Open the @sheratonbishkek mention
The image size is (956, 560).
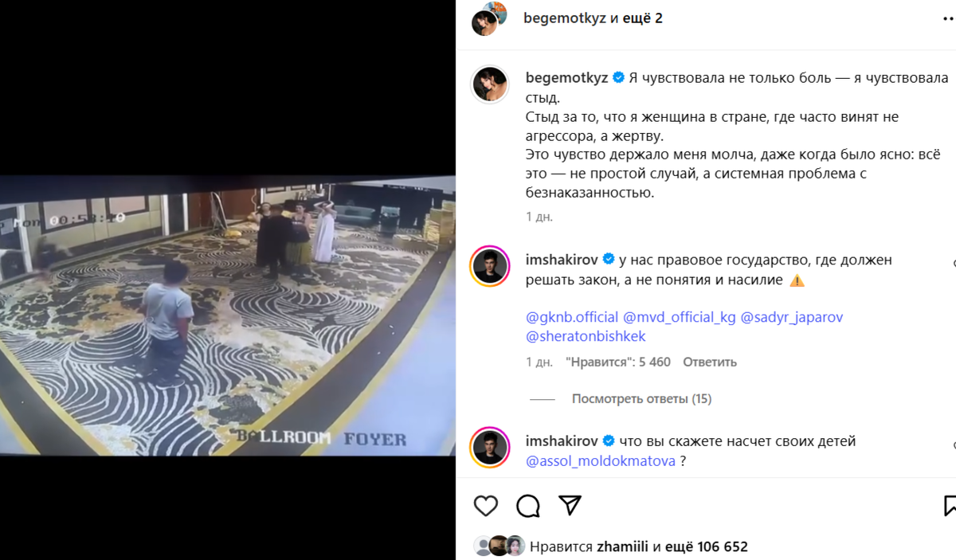(586, 336)
